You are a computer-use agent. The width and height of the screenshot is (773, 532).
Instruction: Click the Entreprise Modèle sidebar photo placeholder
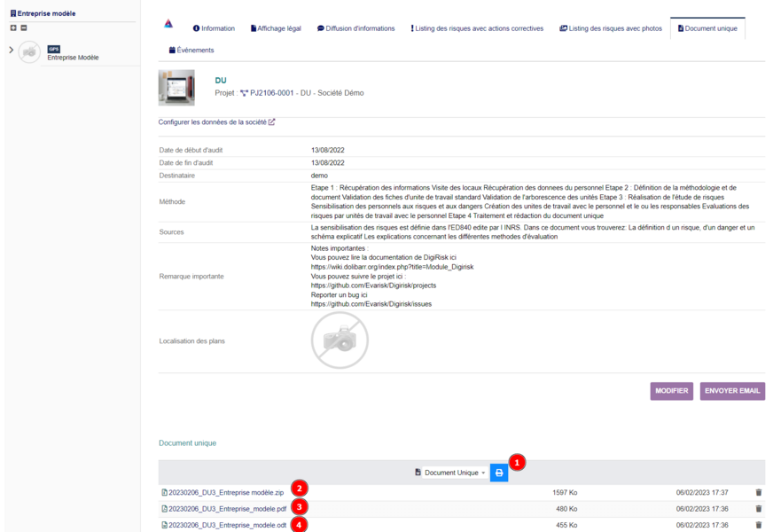pos(29,51)
